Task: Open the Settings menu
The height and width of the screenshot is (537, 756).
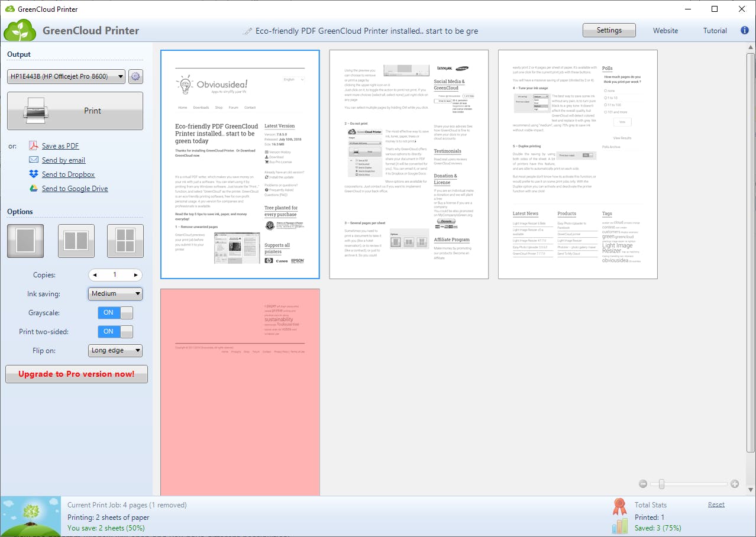Action: point(609,30)
